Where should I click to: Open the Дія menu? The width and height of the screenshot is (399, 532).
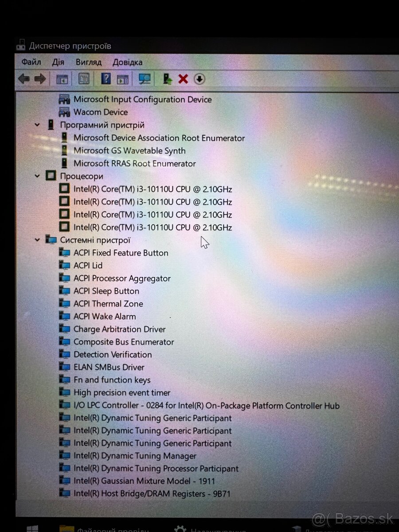pos(58,62)
